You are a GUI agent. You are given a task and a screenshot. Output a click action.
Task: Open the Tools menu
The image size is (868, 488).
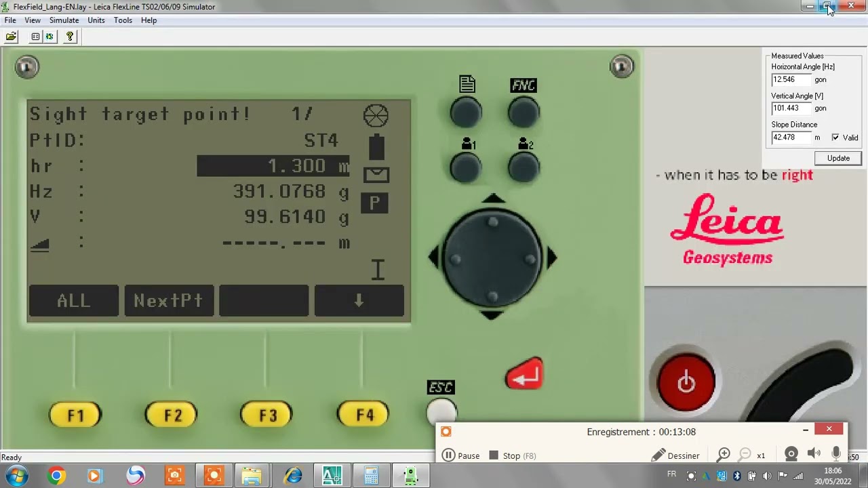pyautogui.click(x=123, y=20)
